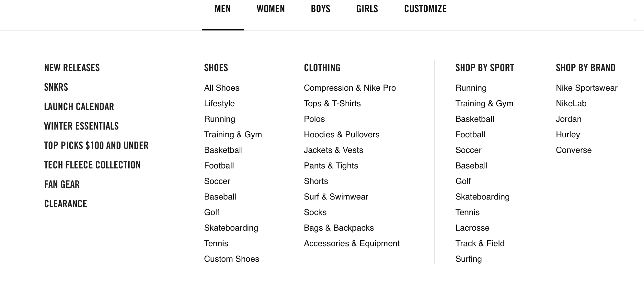Browse Hoodies & Pullovers clothing
644x287 pixels.
341,135
